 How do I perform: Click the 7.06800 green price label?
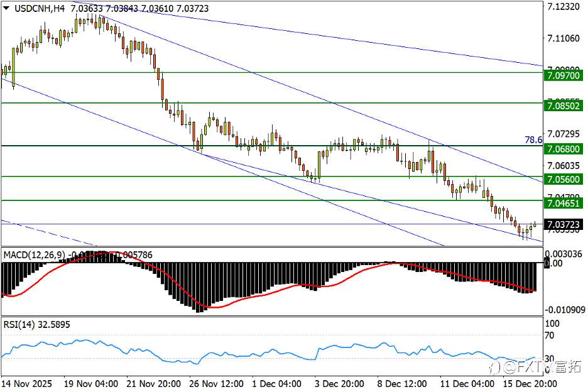pyautogui.click(x=563, y=149)
